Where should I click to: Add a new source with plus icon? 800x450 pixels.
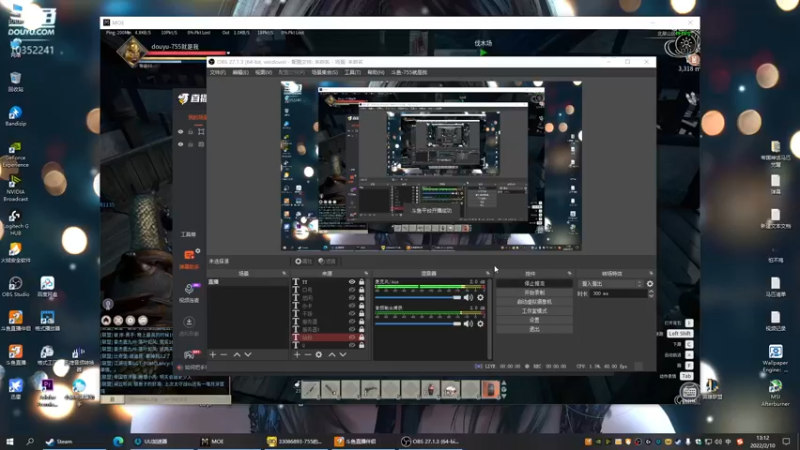tap(297, 354)
